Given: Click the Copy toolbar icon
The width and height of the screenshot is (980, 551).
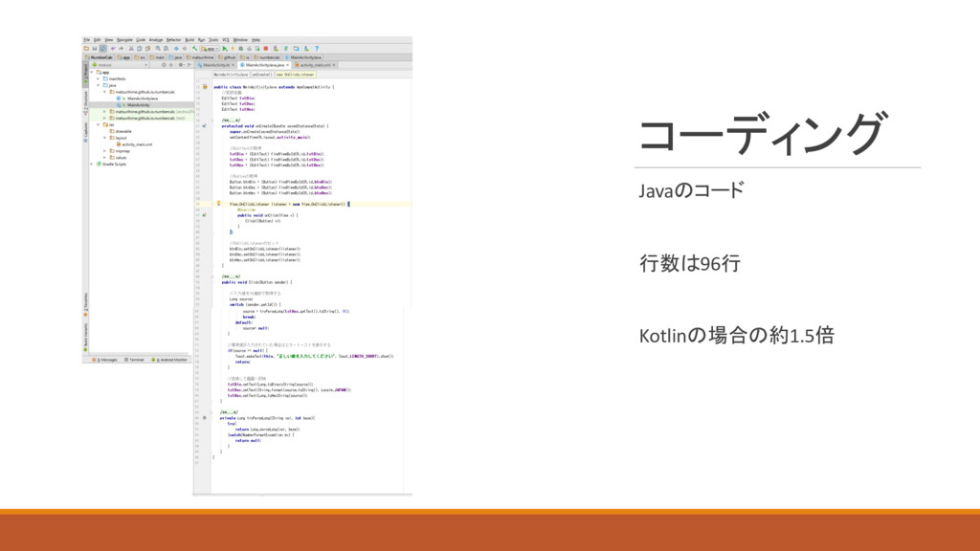Looking at the screenshot, I should click(x=140, y=49).
